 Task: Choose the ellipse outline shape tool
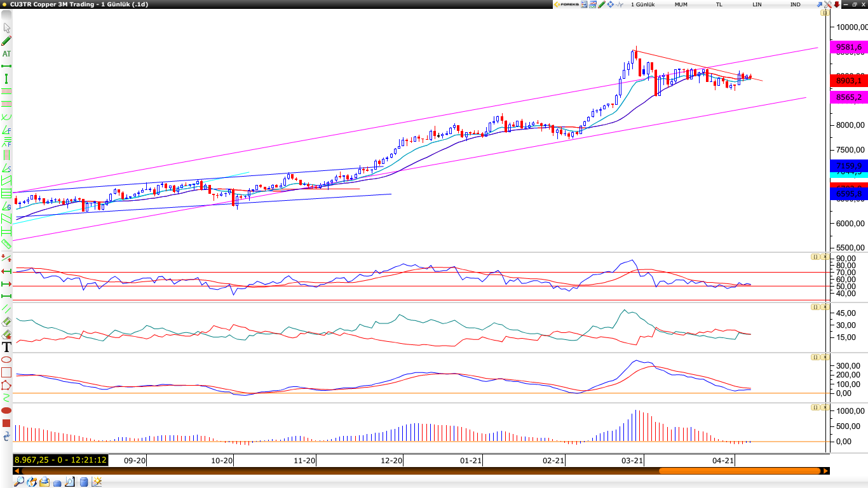(7, 360)
